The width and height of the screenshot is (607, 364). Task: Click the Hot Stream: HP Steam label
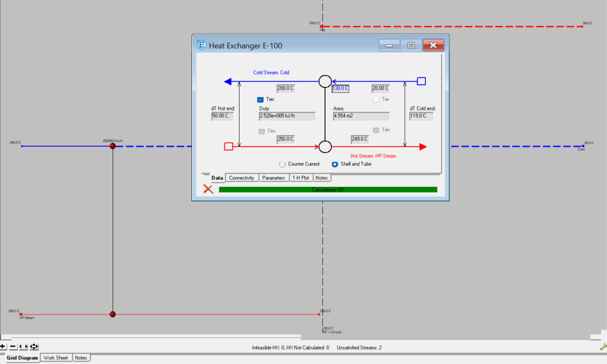click(373, 156)
